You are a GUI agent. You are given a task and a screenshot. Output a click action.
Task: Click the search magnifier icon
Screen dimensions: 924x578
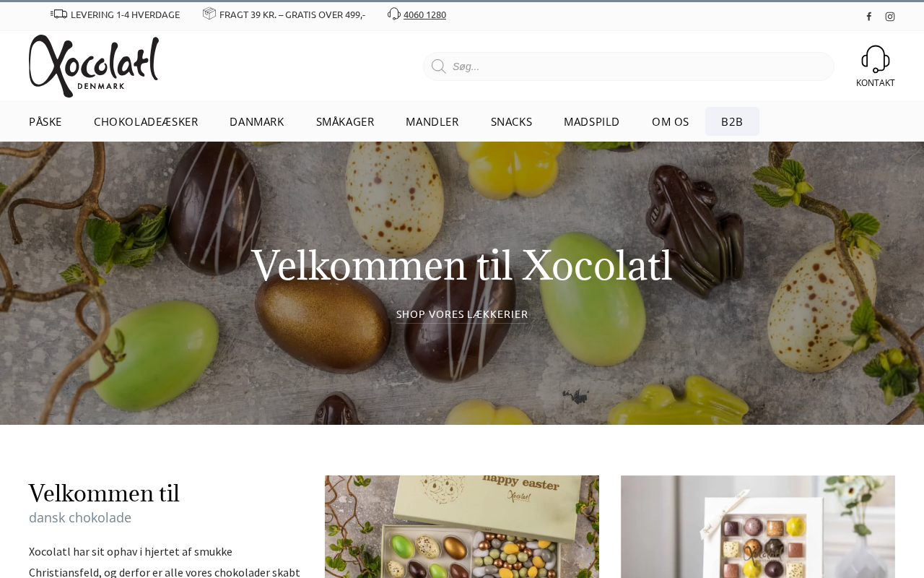[438, 66]
